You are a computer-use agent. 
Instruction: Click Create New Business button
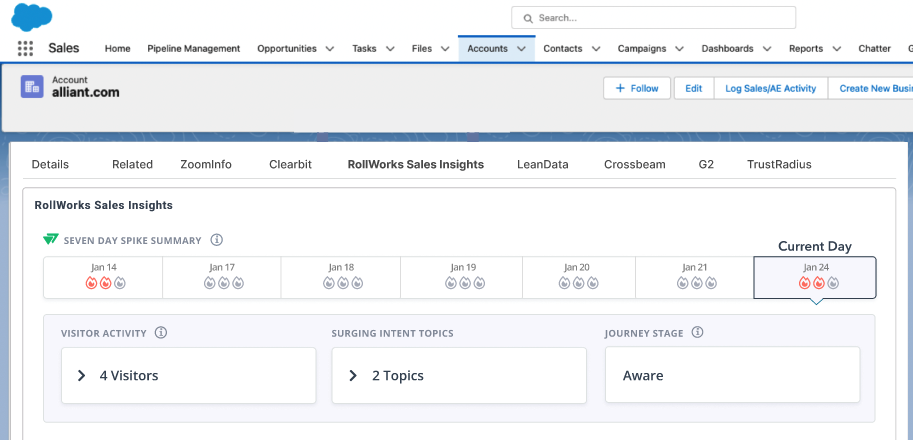(870, 88)
